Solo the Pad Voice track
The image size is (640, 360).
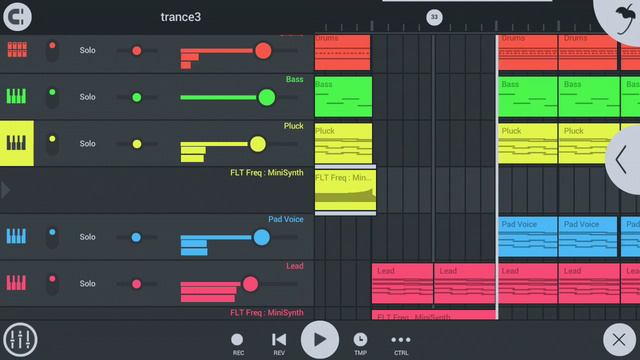pyautogui.click(x=87, y=237)
